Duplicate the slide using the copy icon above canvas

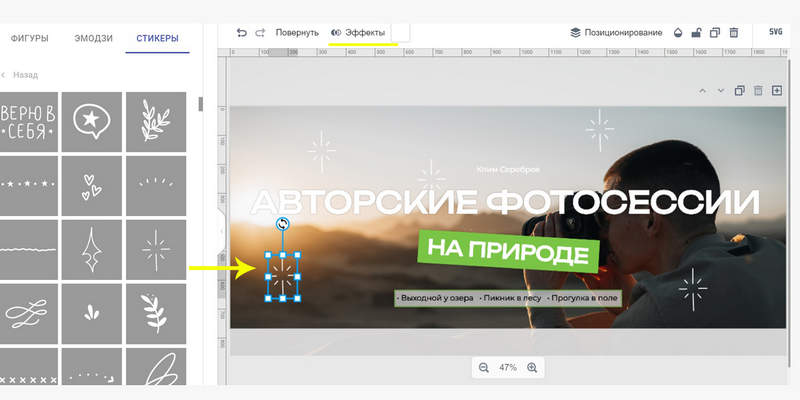(x=739, y=91)
